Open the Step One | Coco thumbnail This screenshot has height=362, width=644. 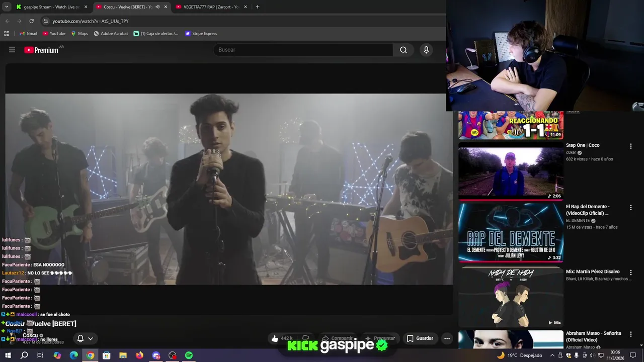511,171
